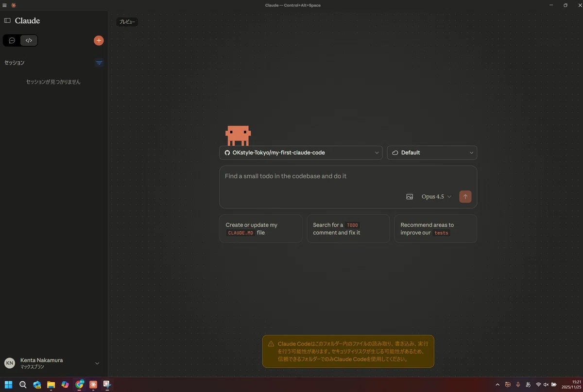The image size is (583, 392).
Task: Click the プレビュー badge
Action: 127,22
